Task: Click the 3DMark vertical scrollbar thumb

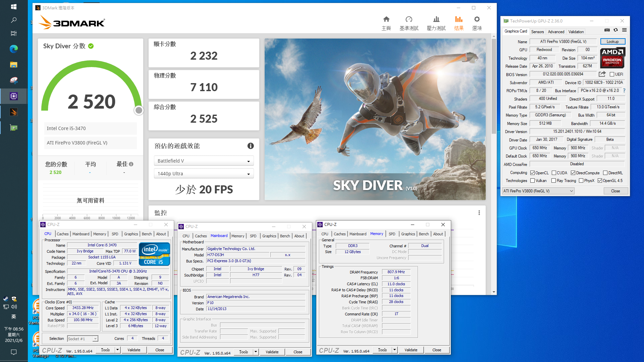Action: [494, 86]
